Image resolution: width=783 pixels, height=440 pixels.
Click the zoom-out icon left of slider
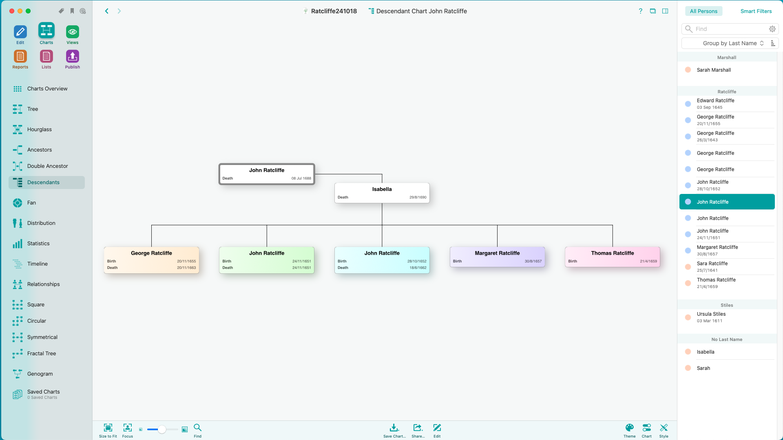141,430
